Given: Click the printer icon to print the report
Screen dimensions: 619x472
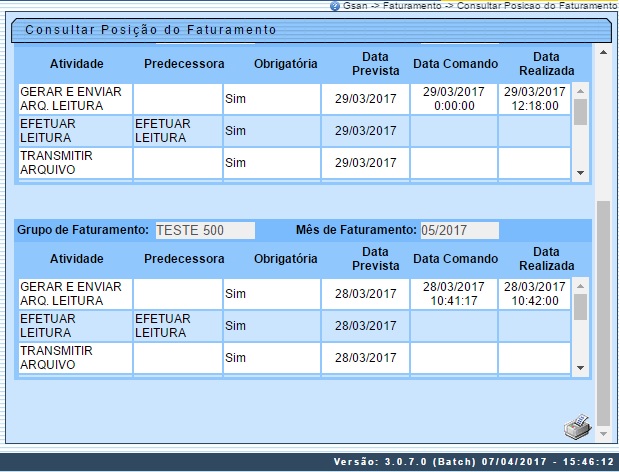Looking at the screenshot, I should 576,427.
